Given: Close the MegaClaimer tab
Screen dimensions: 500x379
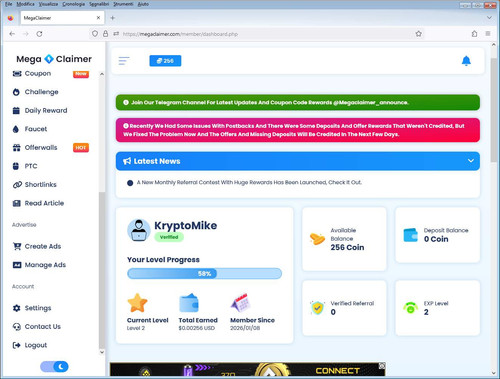Looking at the screenshot, I should pos(98,18).
